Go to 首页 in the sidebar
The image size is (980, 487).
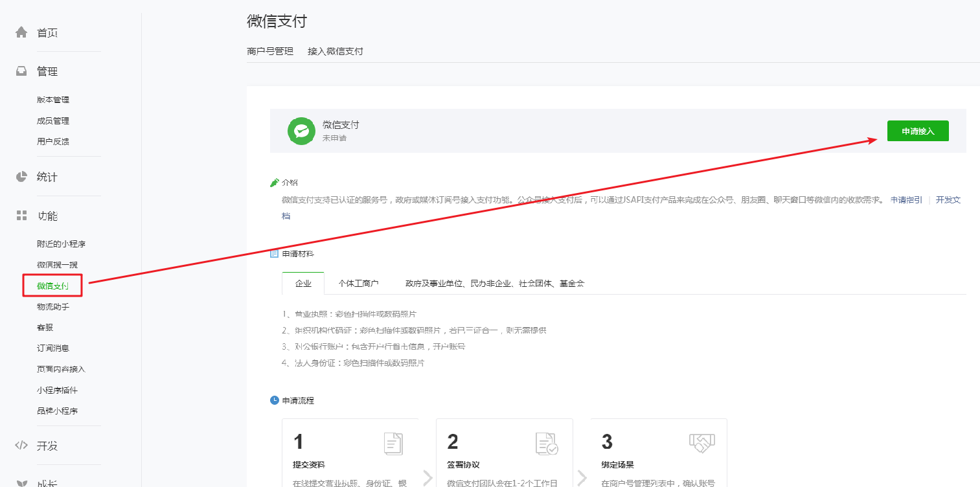tap(47, 32)
